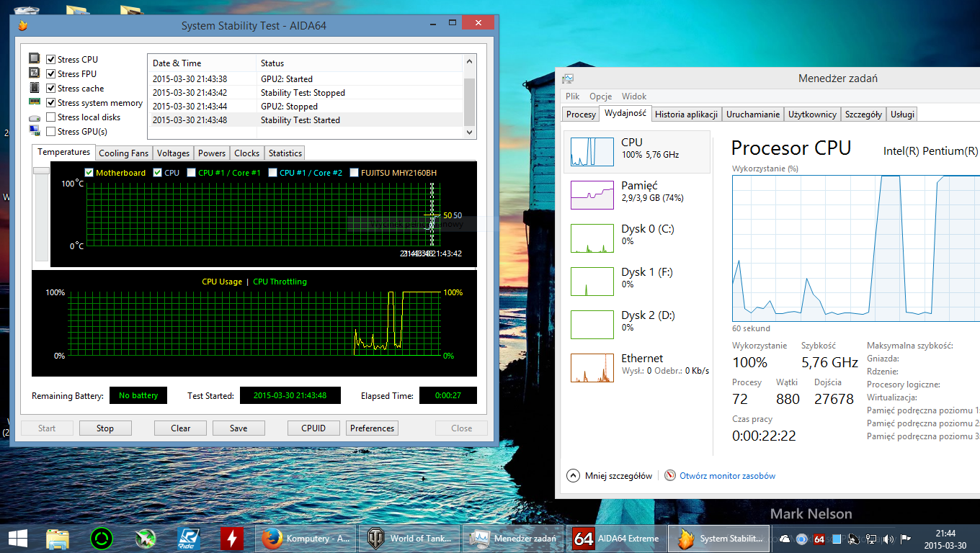Switch to the Procesy tab
Viewport: 980px width, 553px height.
click(x=581, y=114)
